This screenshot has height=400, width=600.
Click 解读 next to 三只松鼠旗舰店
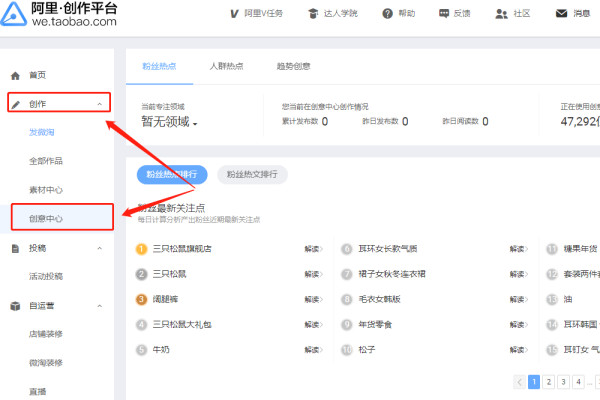click(313, 249)
